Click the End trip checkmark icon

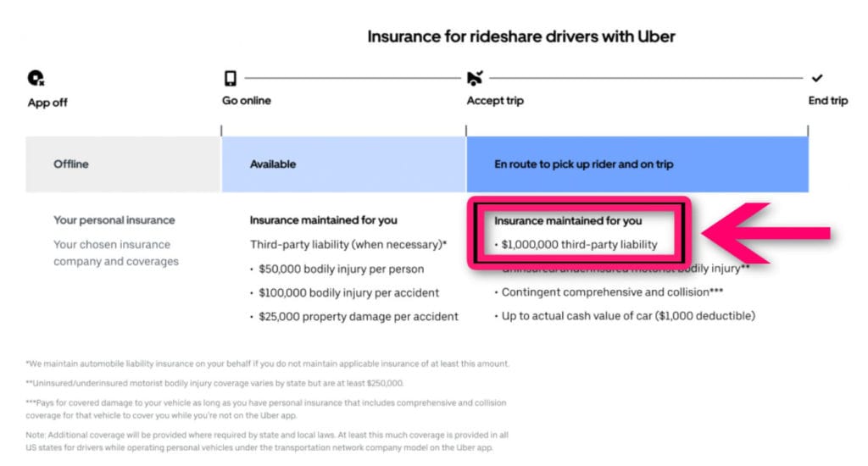(x=817, y=78)
